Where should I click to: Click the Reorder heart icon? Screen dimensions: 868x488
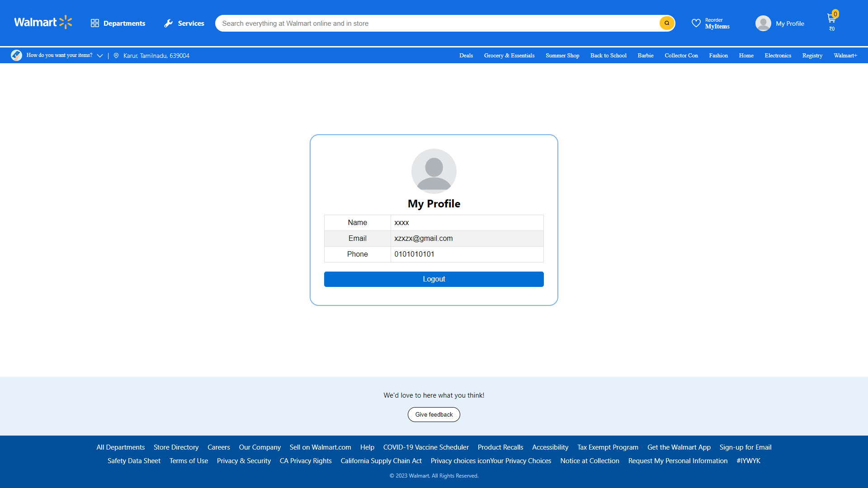pyautogui.click(x=696, y=23)
